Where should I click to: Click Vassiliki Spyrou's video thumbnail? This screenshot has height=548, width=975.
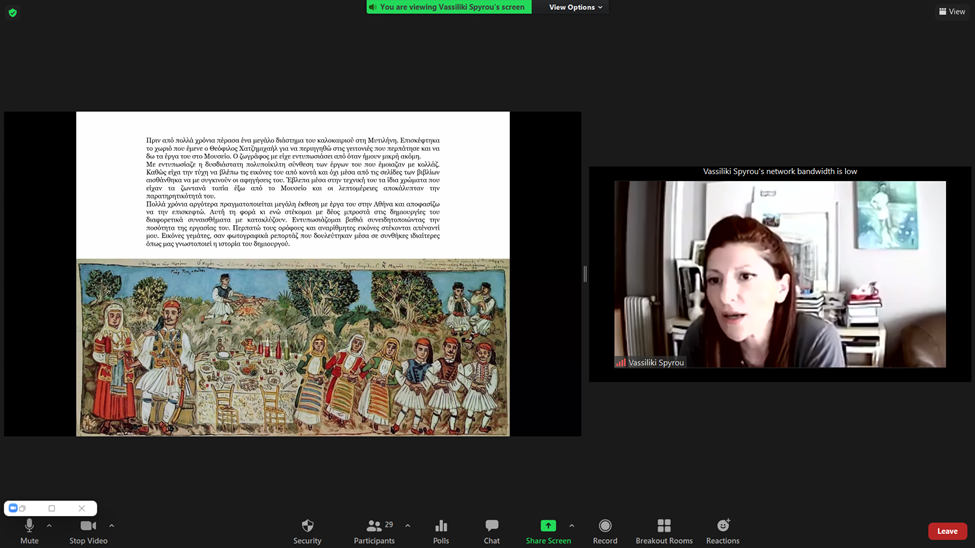(780, 274)
